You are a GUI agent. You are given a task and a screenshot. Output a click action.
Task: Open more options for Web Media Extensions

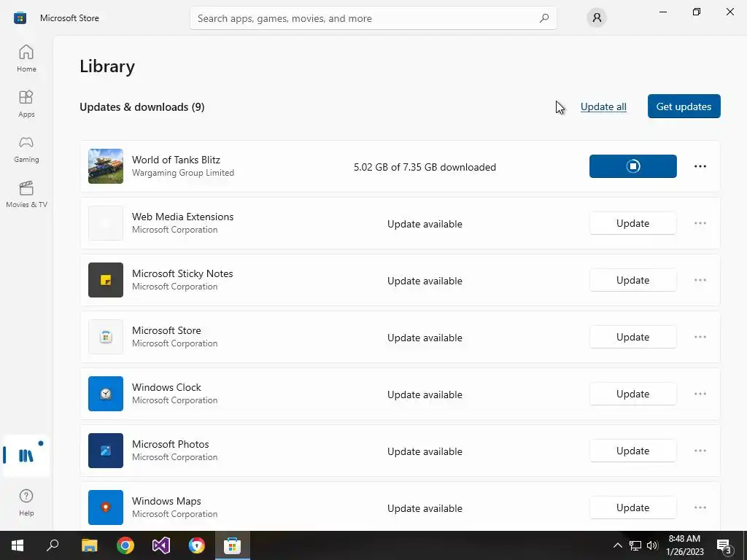click(x=700, y=223)
